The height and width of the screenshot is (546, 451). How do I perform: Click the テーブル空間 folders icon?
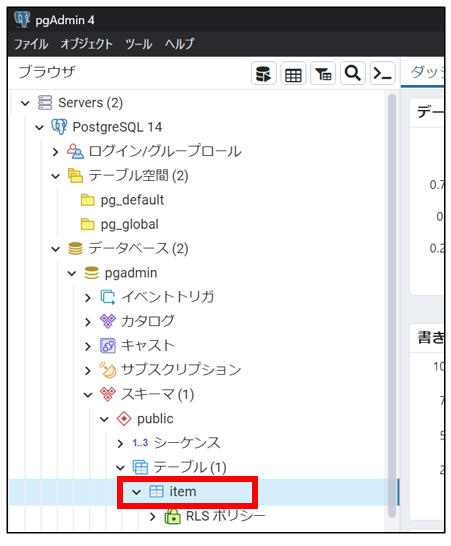coord(75,176)
